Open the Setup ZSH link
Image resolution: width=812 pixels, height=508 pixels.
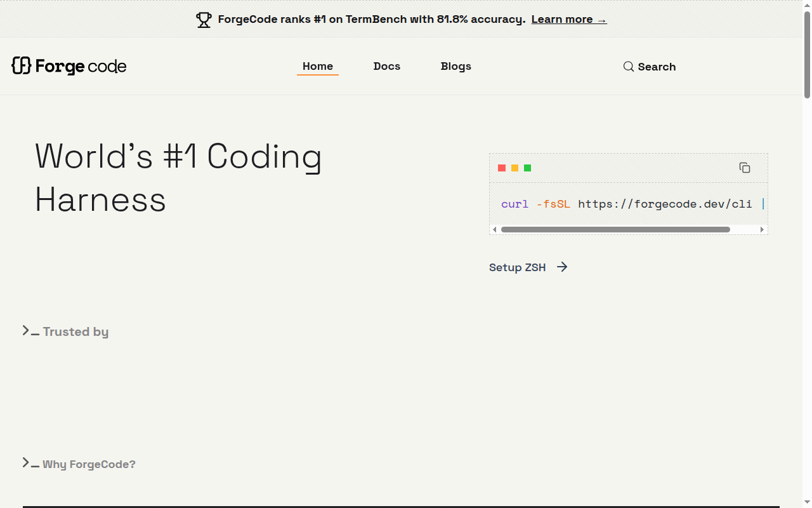528,267
